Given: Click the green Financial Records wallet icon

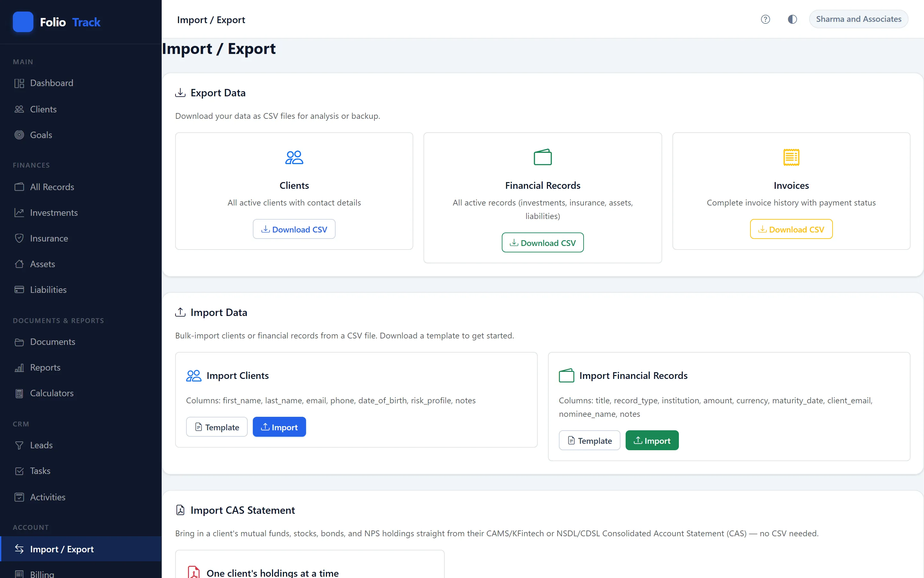Looking at the screenshot, I should pyautogui.click(x=543, y=157).
